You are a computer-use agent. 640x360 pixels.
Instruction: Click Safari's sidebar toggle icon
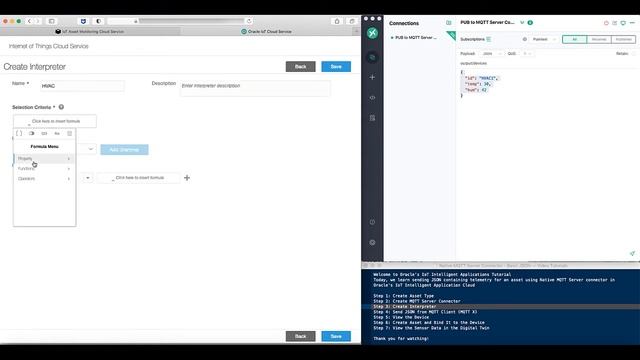click(x=52, y=21)
